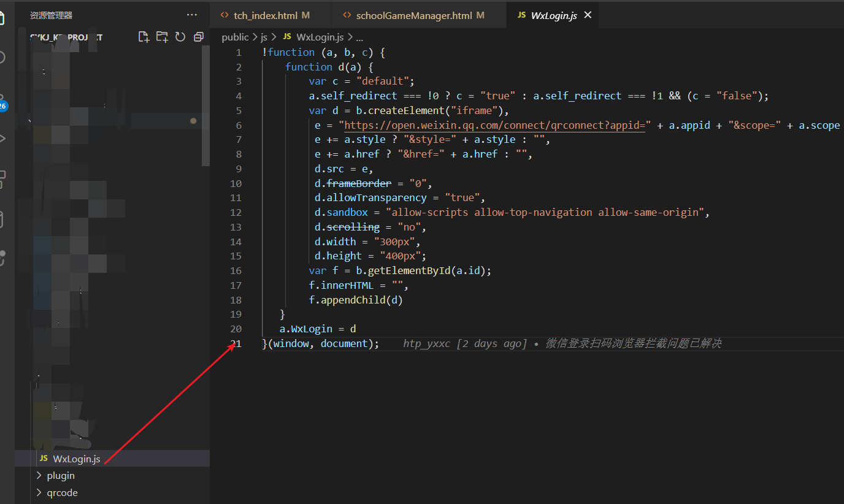
Task: Click the WxLogin.js breadcrumb segment
Action: pos(319,37)
